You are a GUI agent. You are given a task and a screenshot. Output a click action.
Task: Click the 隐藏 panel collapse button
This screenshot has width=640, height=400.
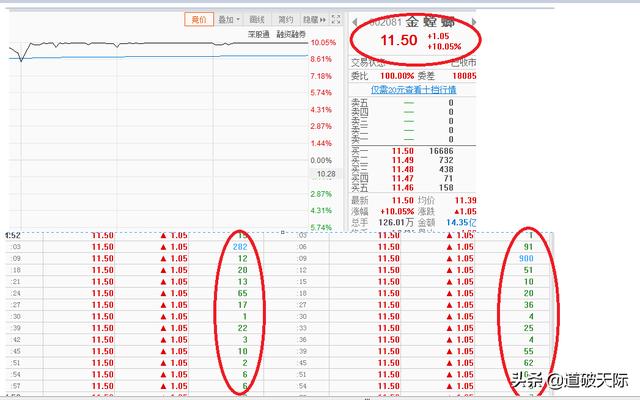tap(314, 19)
